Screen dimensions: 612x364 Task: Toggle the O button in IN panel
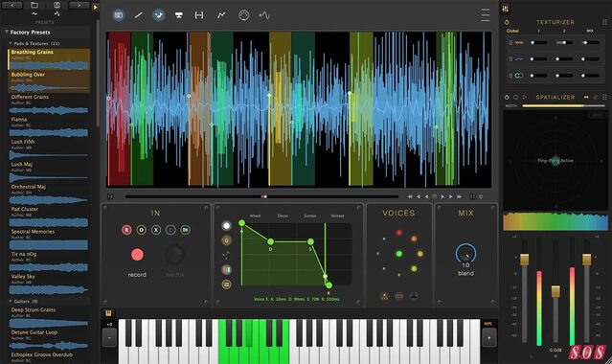142,230
